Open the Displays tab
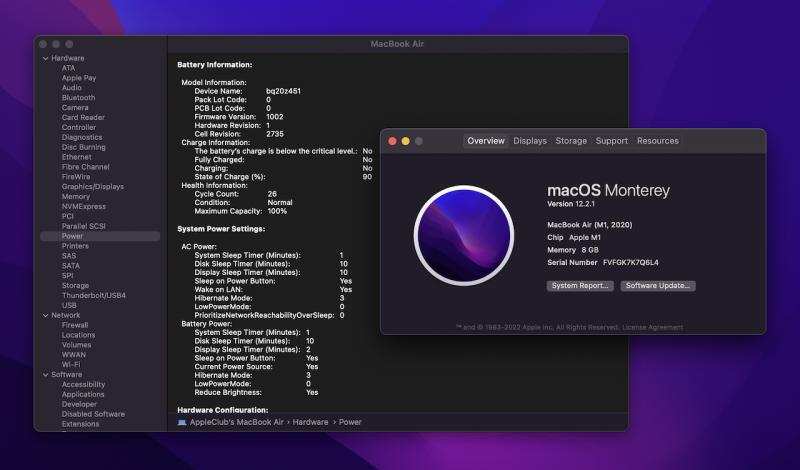Image resolution: width=800 pixels, height=470 pixels. (x=530, y=141)
